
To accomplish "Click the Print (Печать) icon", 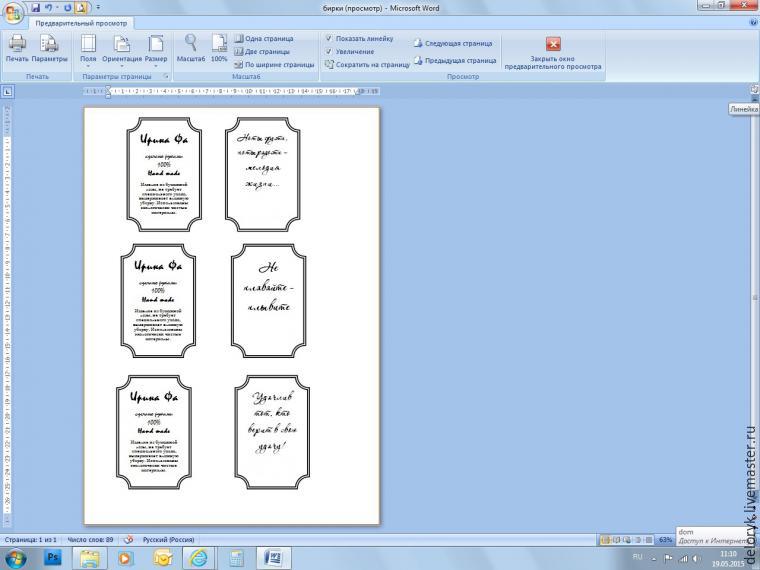I will click(x=17, y=47).
